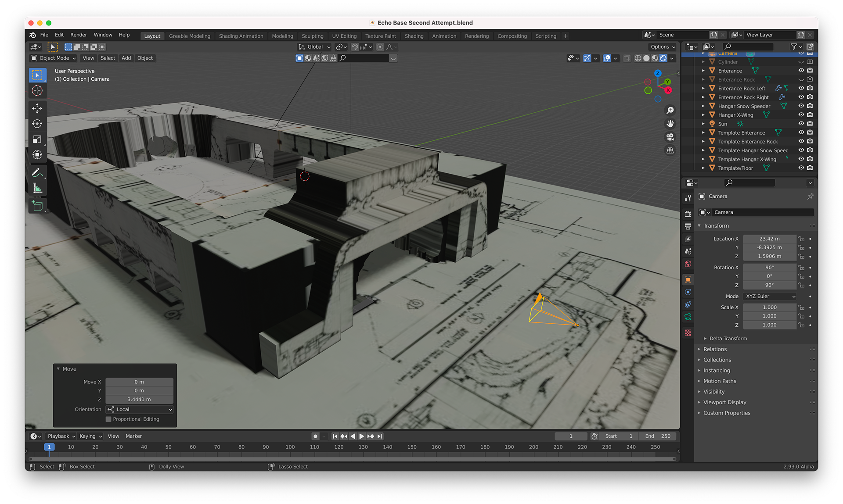Activate the Rotate tool
Image resolution: width=843 pixels, height=504 pixels.
tap(37, 124)
